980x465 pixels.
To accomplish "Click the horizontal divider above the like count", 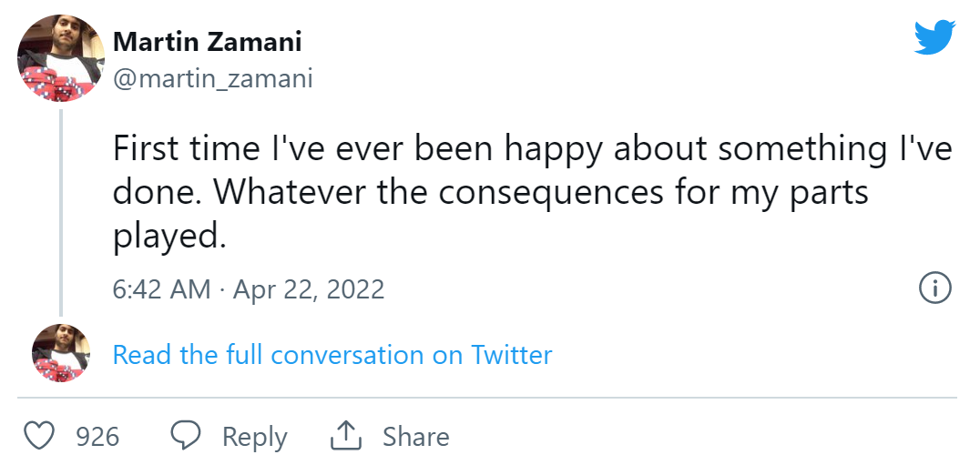I will tap(487, 398).
